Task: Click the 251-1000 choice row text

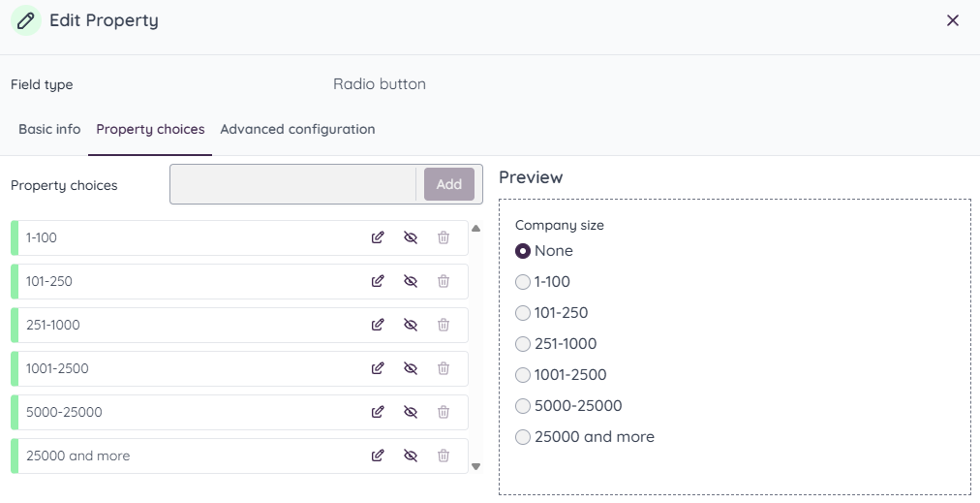Action: (x=53, y=325)
